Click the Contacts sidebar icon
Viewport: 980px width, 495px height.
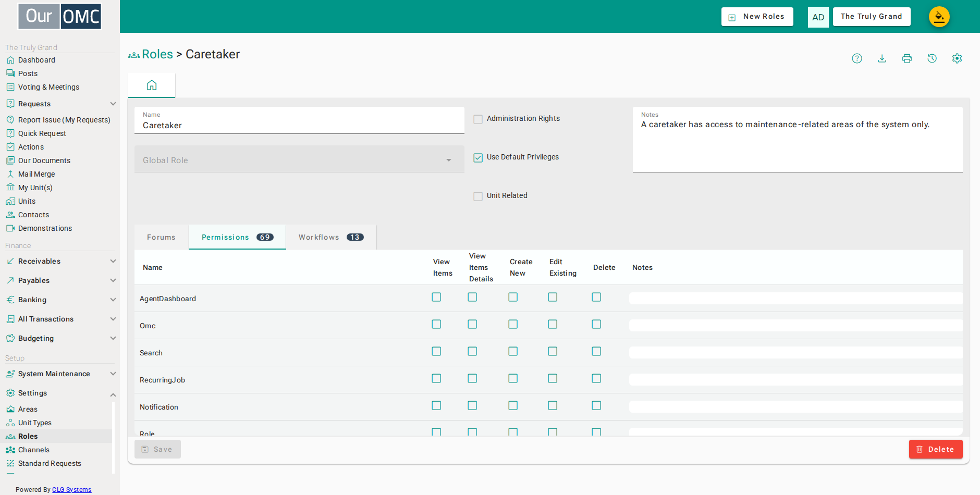click(10, 215)
